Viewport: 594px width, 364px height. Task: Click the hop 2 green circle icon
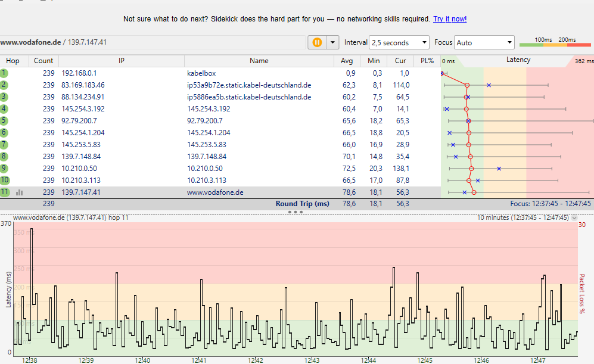click(4, 85)
